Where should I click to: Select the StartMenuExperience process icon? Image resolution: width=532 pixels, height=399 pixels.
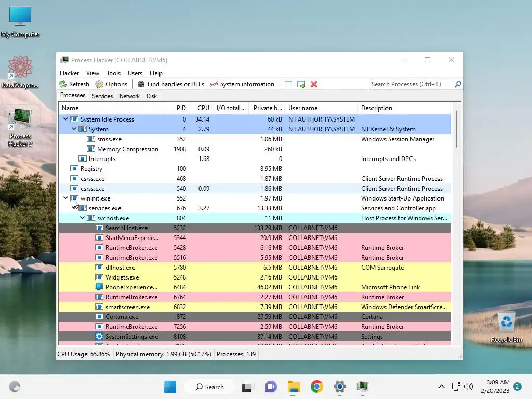coord(99,237)
